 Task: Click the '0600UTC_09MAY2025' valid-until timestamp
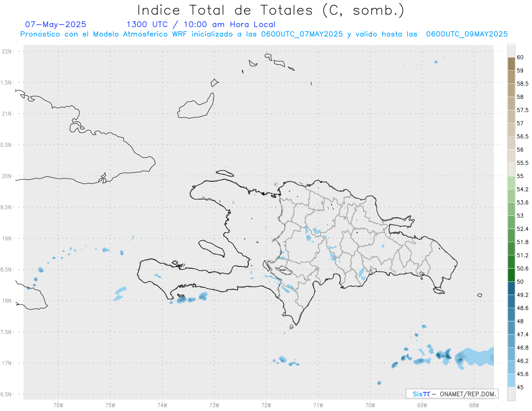click(x=467, y=34)
